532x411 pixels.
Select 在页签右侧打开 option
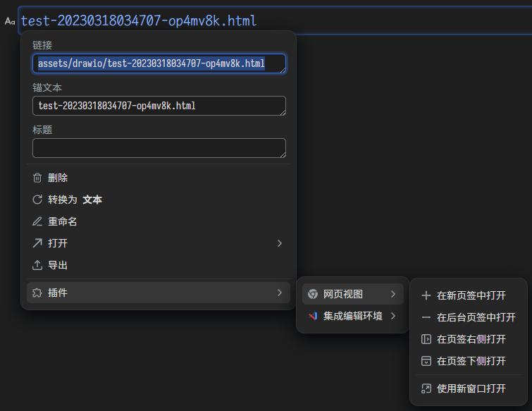[469, 339]
